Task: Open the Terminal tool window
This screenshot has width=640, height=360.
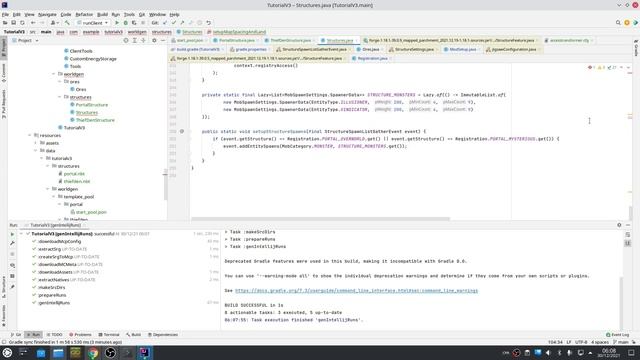Action: 109,335
